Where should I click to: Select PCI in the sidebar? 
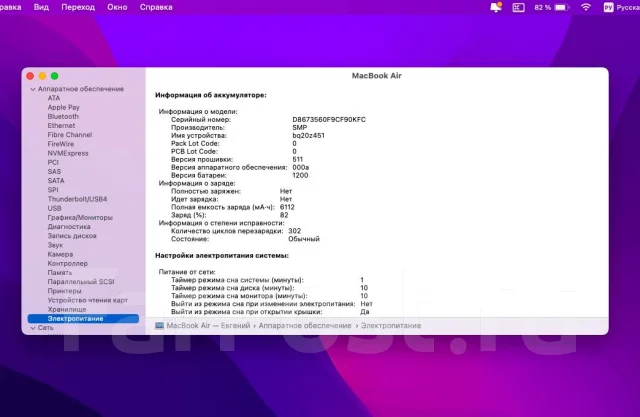tap(53, 162)
